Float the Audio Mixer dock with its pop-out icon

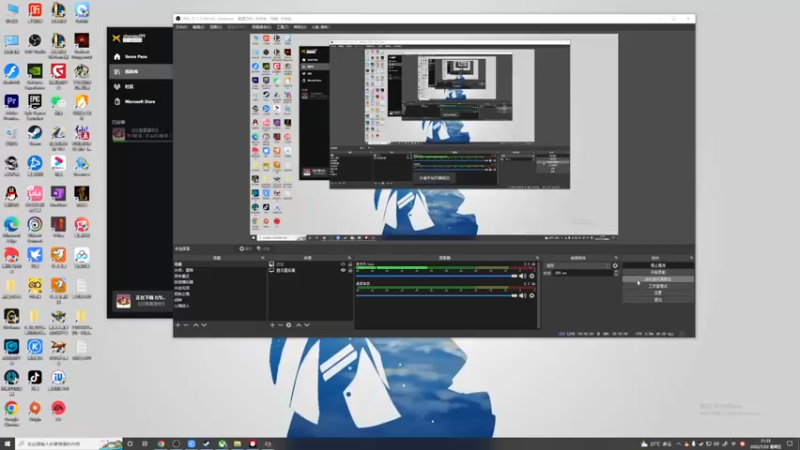pyautogui.click(x=537, y=258)
